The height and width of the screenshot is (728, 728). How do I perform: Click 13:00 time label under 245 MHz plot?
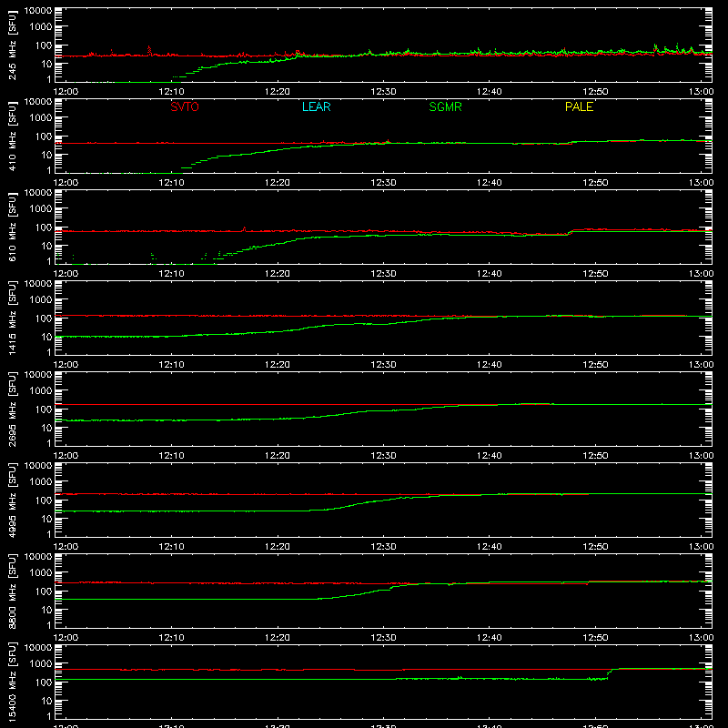pos(701,92)
